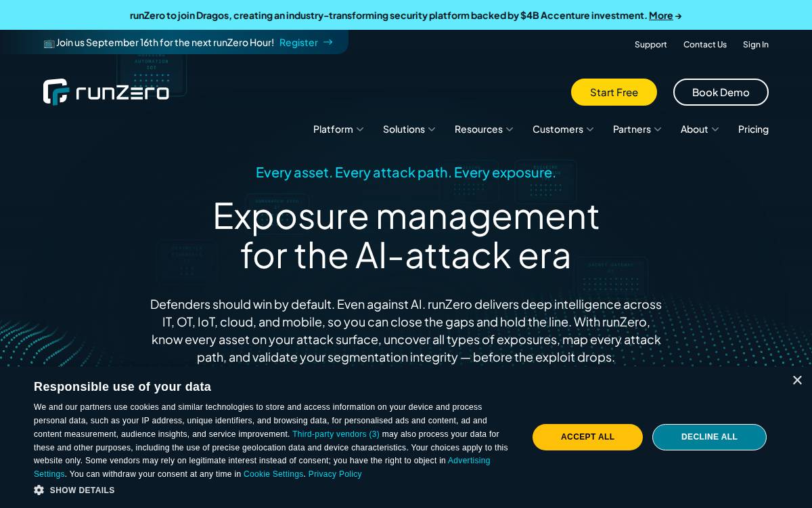Click the TV emoji icon in announcement
Screen dimensions: 812x508
[49, 43]
